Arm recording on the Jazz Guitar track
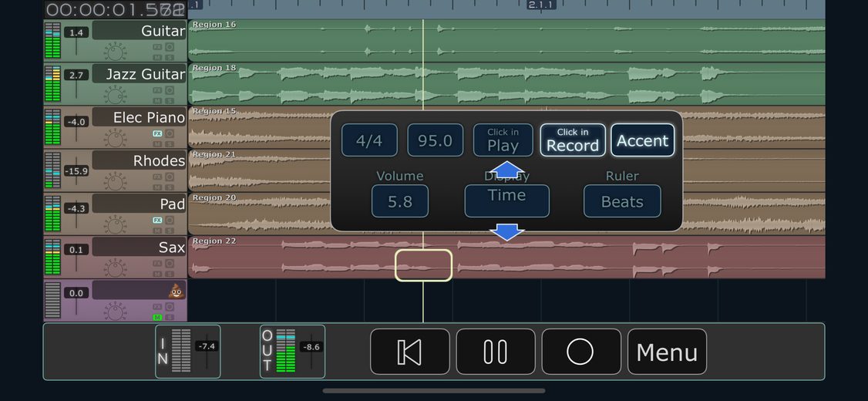 [170, 90]
